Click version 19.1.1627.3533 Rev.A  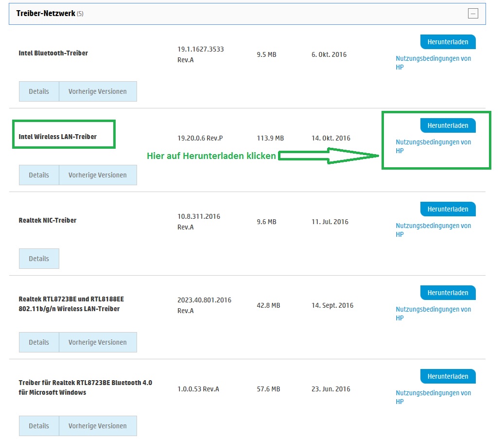pyautogui.click(x=201, y=54)
